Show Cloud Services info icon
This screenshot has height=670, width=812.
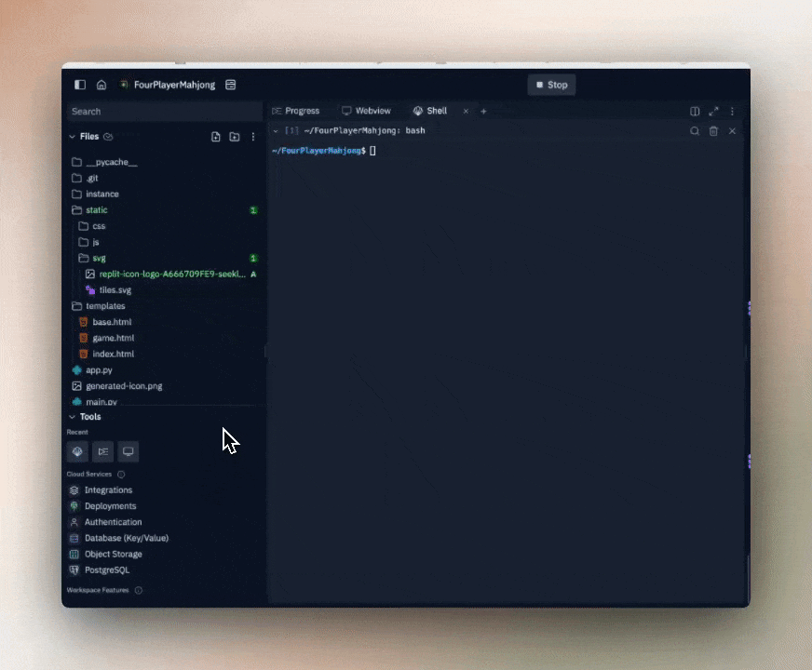point(121,475)
